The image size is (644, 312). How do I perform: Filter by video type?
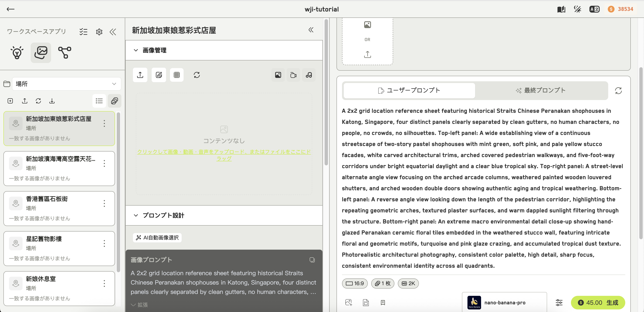(x=293, y=75)
